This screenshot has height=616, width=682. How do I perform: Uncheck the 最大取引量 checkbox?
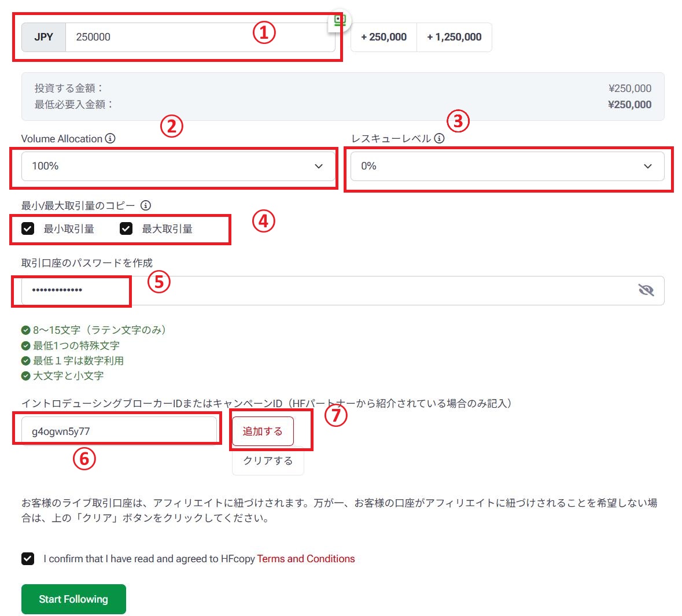(x=126, y=229)
